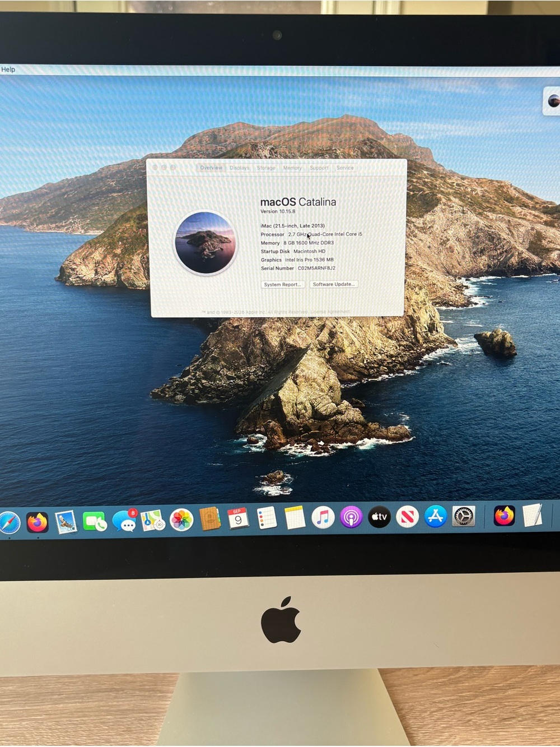560x747 pixels.
Task: Open the paper-and-pen document icon in Dock
Action: 533,516
